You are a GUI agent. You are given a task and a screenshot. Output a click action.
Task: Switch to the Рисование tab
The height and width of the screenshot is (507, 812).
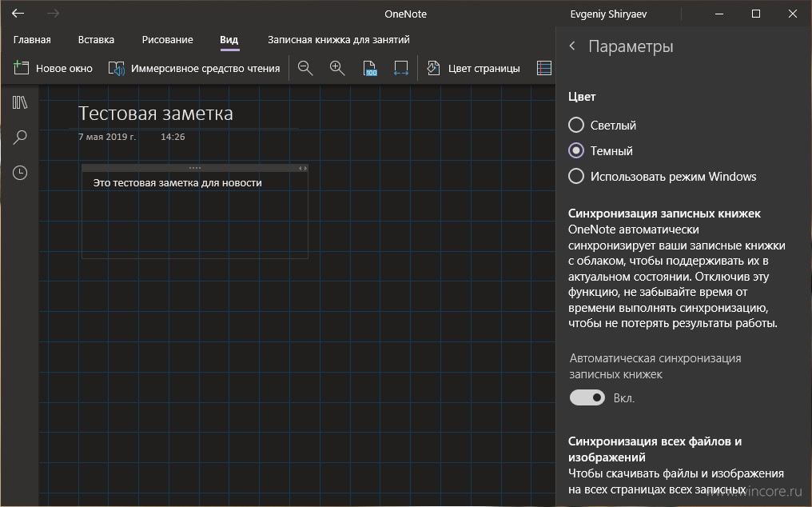pos(167,40)
